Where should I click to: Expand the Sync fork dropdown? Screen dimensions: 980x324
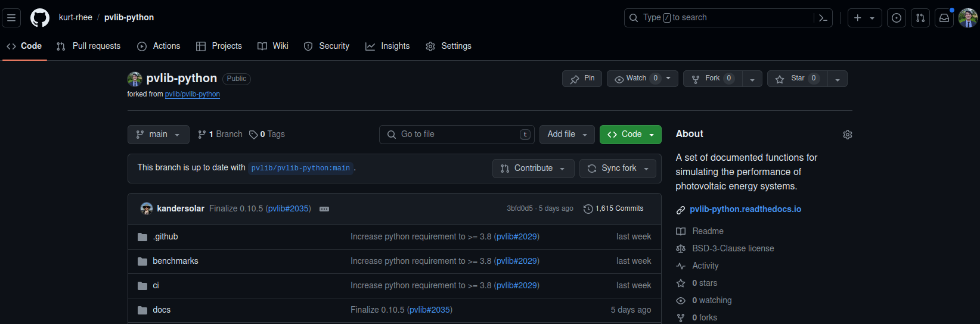[x=618, y=169]
